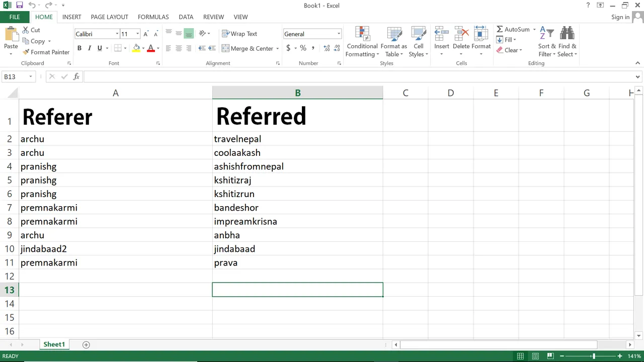Align cell text right
This screenshot has height=362, width=644.
189,48
